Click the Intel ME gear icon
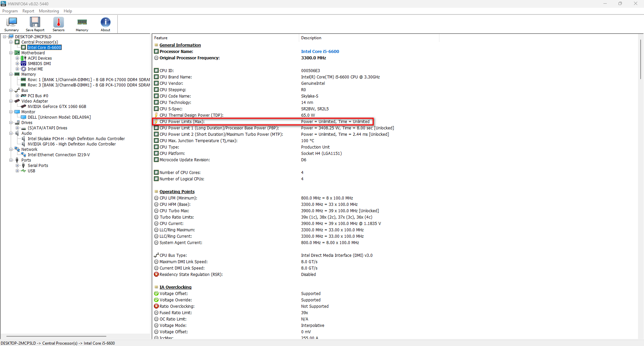The height and width of the screenshot is (346, 644). (x=23, y=69)
